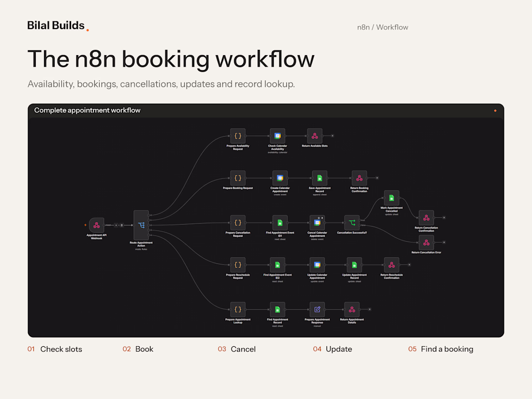
Task: Open the Cancel Calendar Appointment node
Action: [317, 222]
